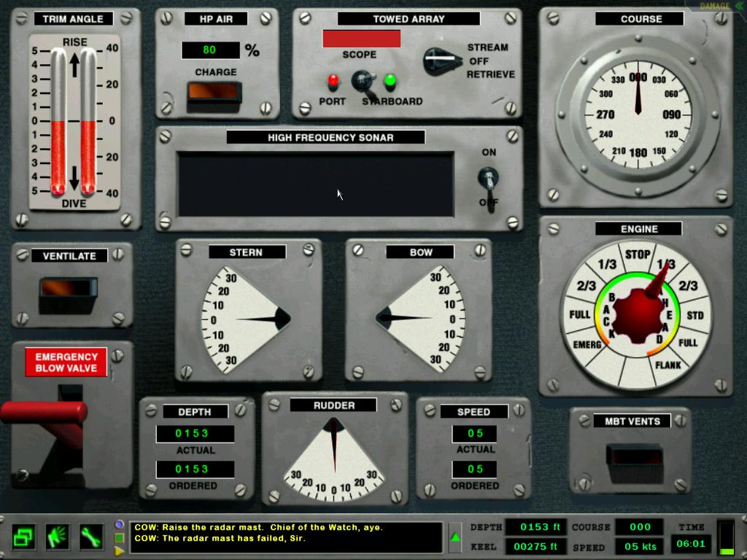Screen dimensions: 747x560
Task: Click status bar COURSE 000 value
Action: tap(640, 527)
